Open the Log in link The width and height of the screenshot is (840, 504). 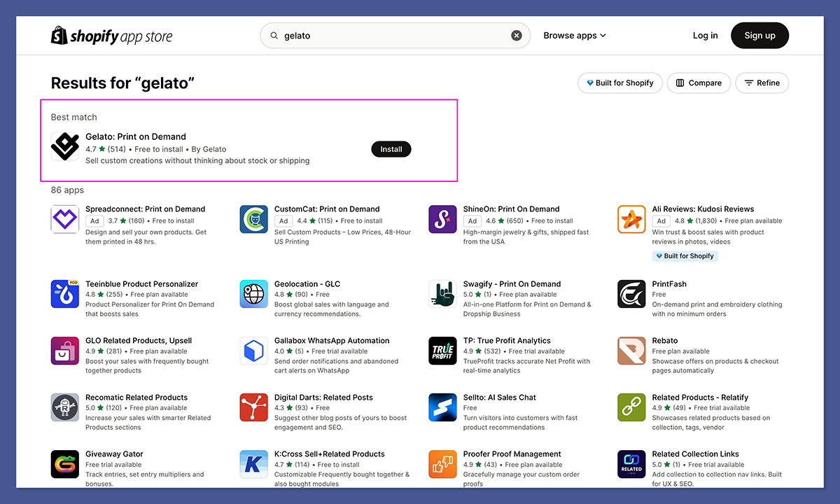[705, 36]
